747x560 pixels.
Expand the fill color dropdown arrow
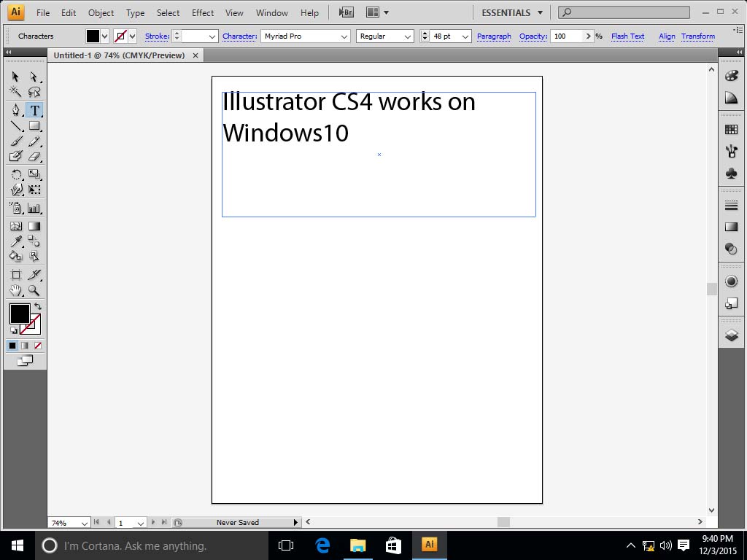click(105, 36)
